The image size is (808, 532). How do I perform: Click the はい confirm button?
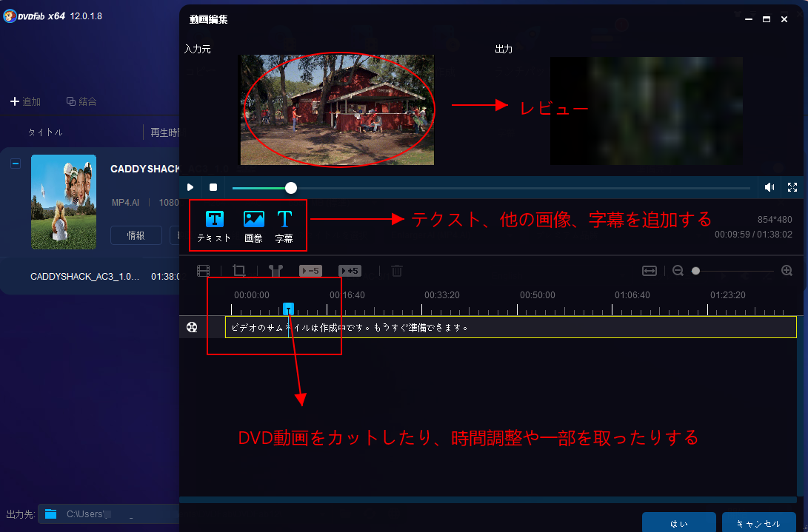(678, 523)
